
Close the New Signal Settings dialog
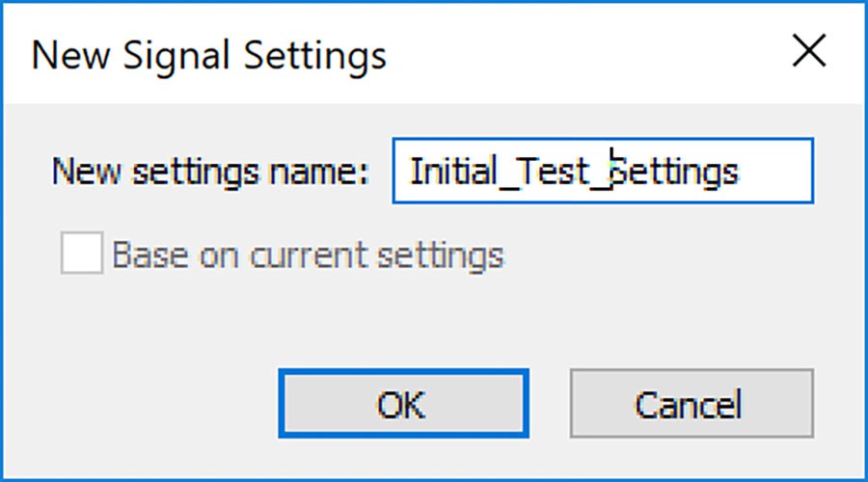pos(809,50)
